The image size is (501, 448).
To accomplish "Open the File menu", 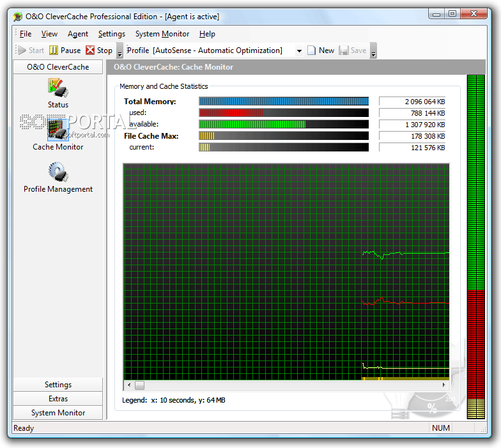I will click(26, 34).
